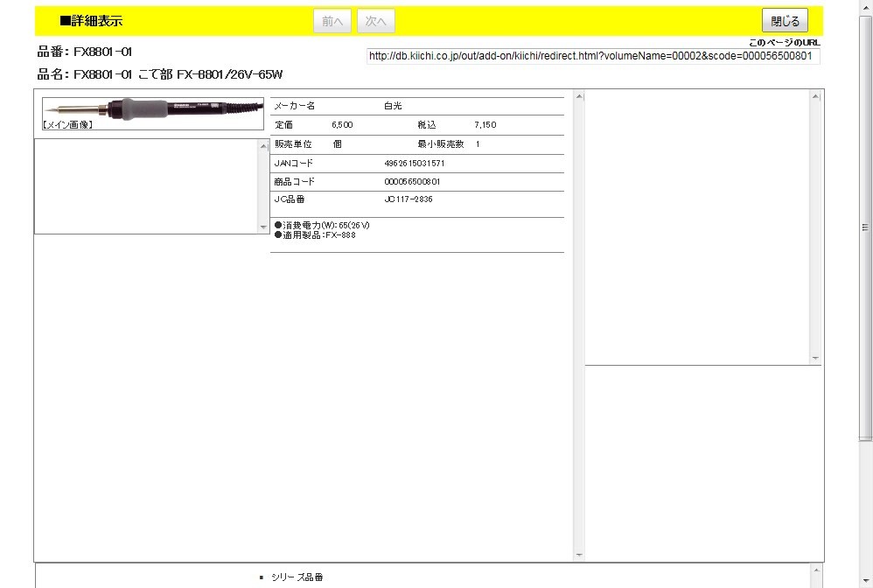873x588 pixels.
Task: Click the 消費電力(W):65(26V) spec line
Action: coord(322,225)
